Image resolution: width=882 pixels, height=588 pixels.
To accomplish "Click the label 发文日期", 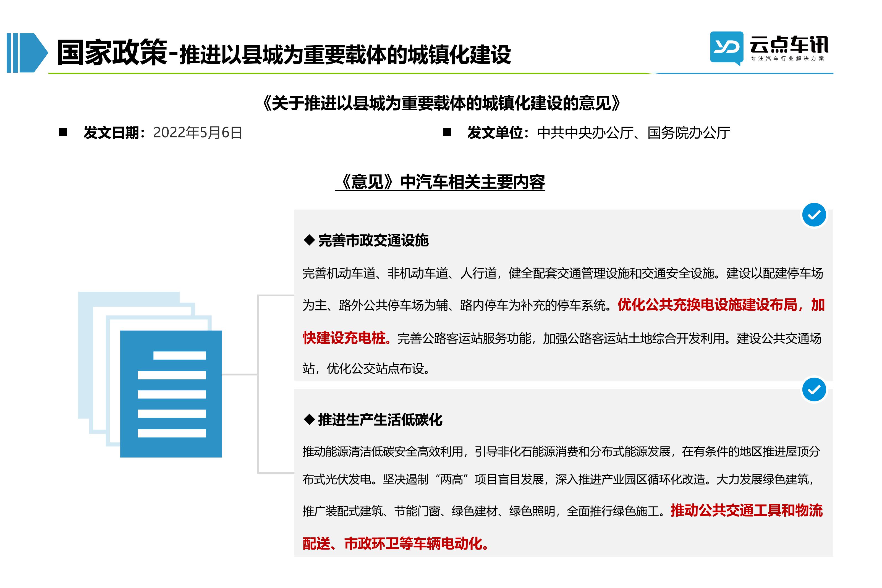I will [111, 133].
